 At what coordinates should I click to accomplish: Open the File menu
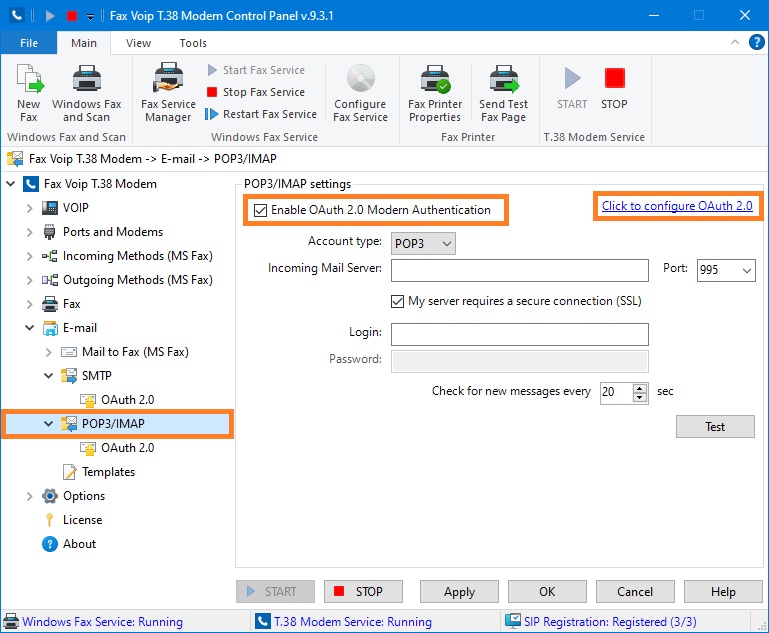pyautogui.click(x=29, y=43)
